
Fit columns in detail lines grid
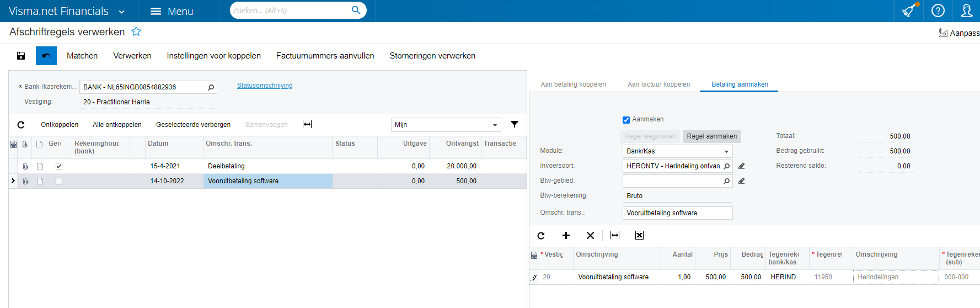615,236
